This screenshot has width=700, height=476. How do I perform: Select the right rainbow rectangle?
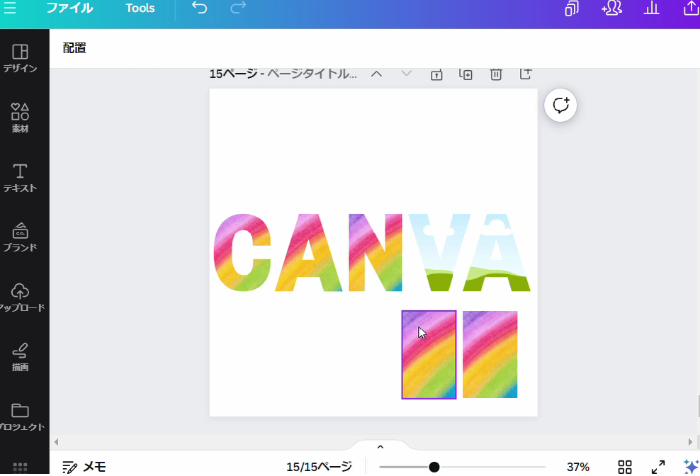[x=490, y=355]
